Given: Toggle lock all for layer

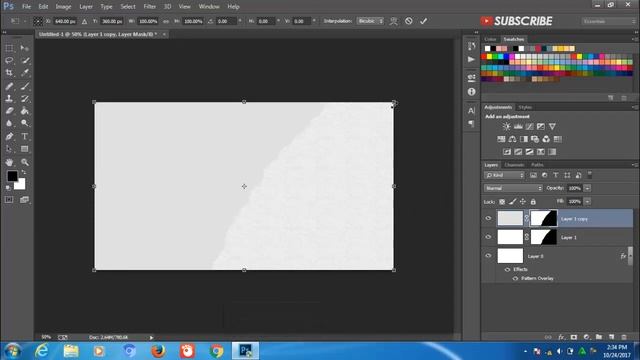Looking at the screenshot, I should (533, 202).
